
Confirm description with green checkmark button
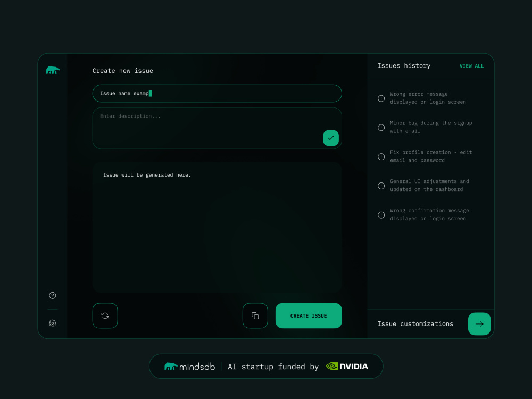(x=331, y=138)
